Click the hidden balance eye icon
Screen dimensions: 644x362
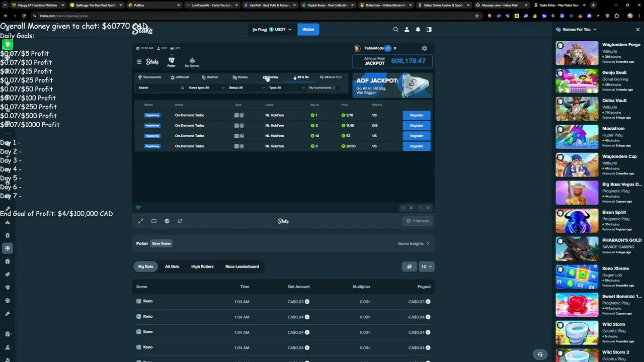click(388, 48)
